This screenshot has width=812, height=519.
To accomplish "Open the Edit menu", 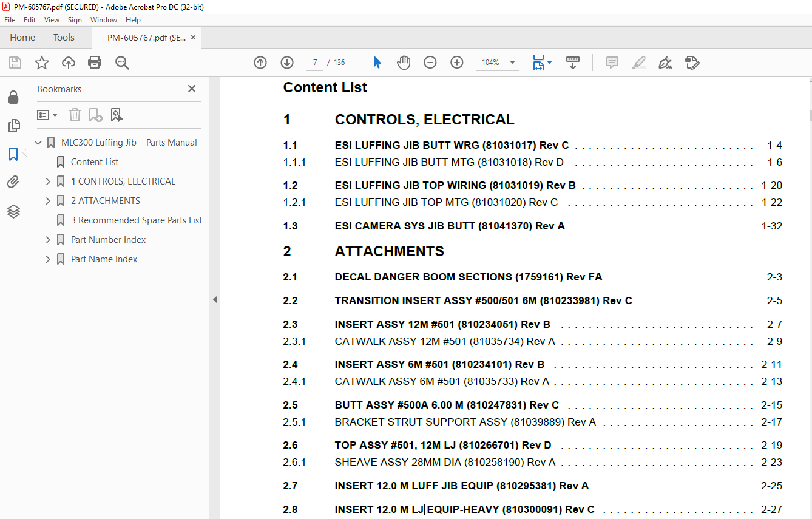I will tap(30, 20).
